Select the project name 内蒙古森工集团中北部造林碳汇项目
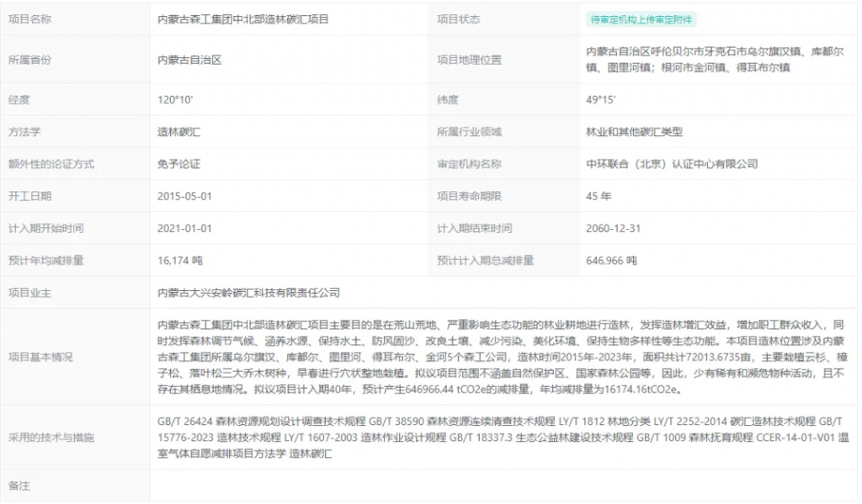 (x=243, y=19)
